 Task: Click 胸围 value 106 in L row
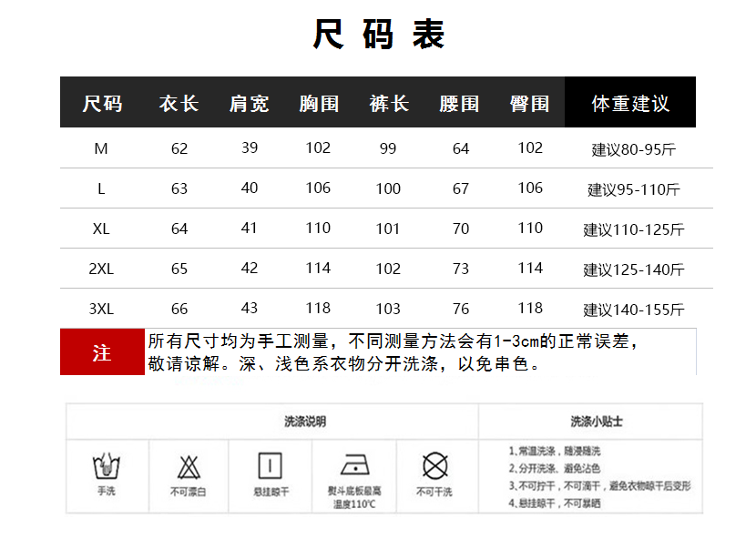tap(318, 188)
